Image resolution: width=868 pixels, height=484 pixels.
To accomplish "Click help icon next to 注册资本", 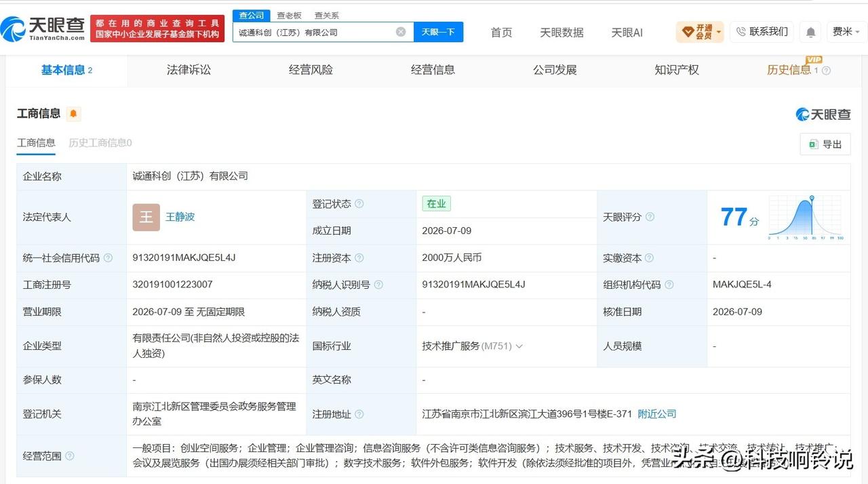I will [359, 258].
